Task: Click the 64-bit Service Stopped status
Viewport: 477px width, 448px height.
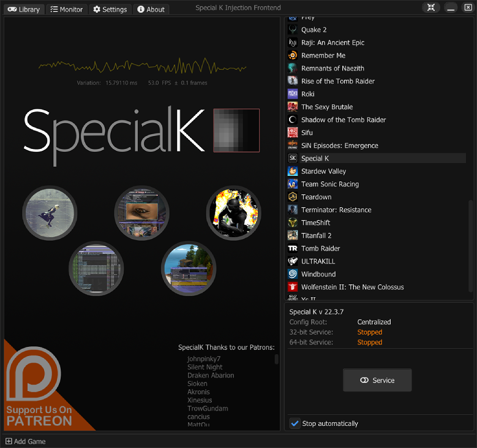Action: point(370,342)
